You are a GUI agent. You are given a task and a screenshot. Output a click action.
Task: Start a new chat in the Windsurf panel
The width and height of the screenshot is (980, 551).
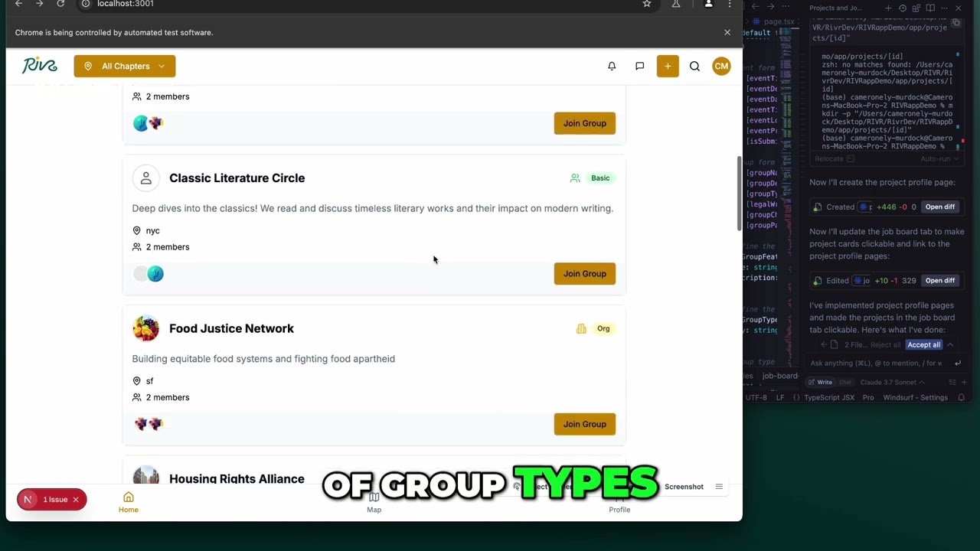[888, 8]
